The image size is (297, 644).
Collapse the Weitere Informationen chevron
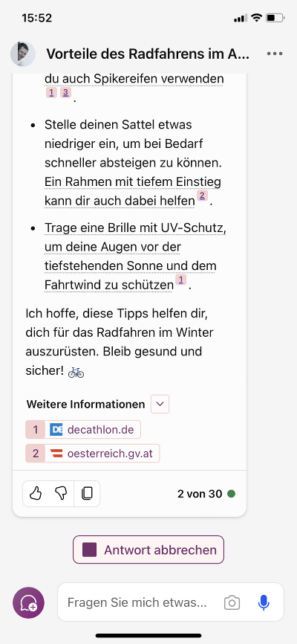tap(160, 404)
